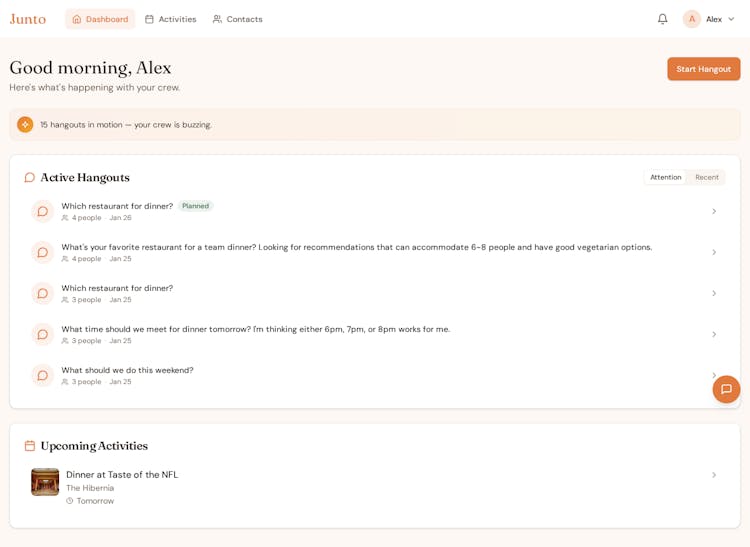Image resolution: width=750 pixels, height=547 pixels.
Task: Click the Start Hangout button
Action: pos(703,69)
